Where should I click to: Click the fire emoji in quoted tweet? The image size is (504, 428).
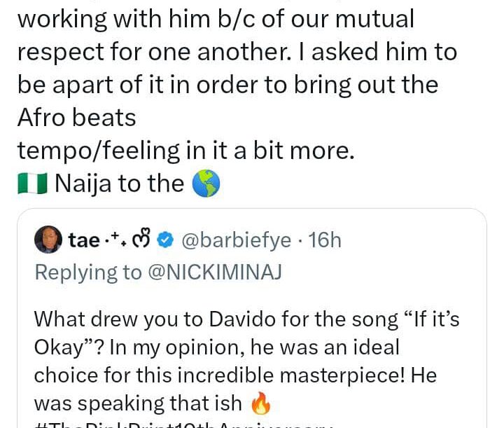point(258,405)
